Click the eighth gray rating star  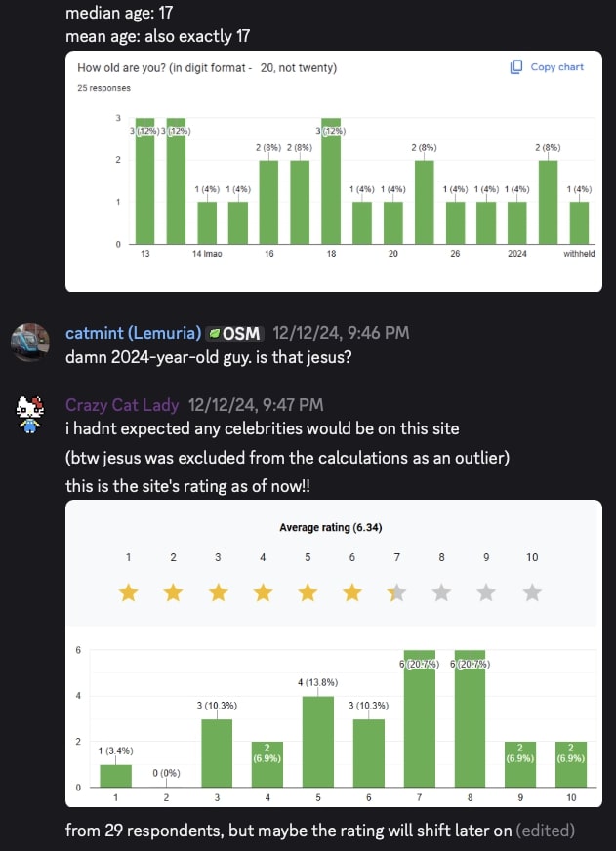pyautogui.click(x=442, y=592)
